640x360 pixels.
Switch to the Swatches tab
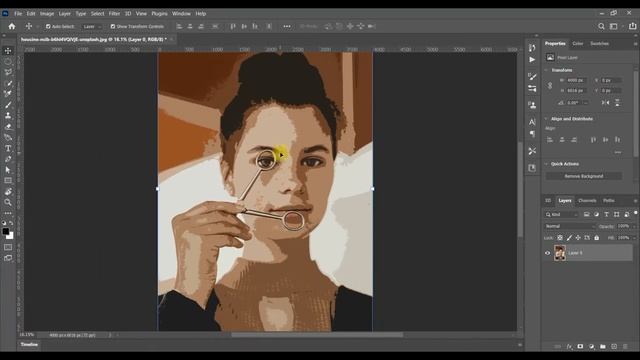(x=600, y=43)
